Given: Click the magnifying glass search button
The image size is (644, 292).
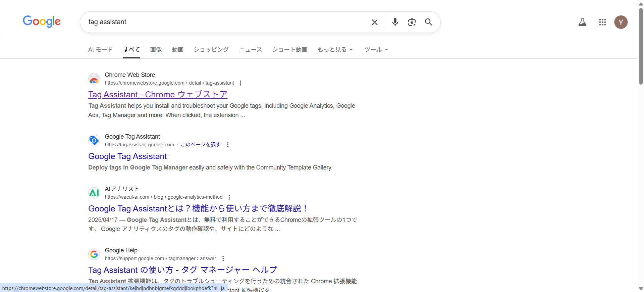Looking at the screenshot, I should (428, 22).
